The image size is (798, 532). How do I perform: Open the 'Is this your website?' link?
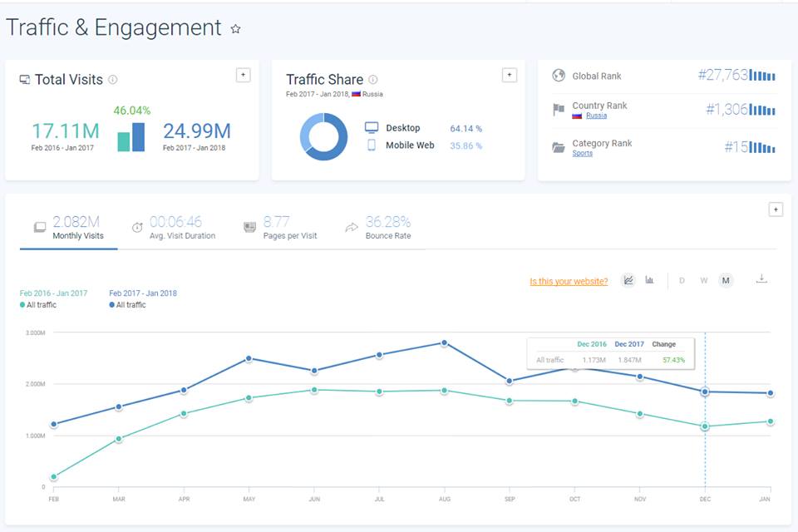click(x=569, y=281)
